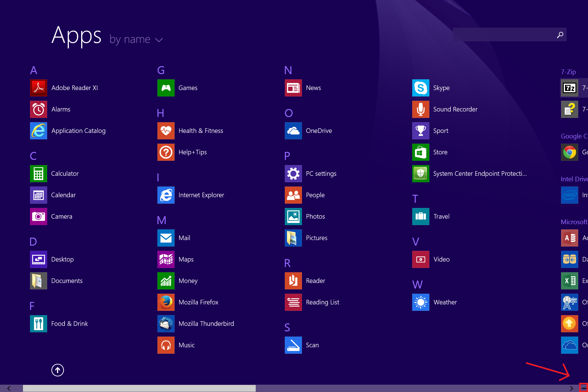The width and height of the screenshot is (588, 392).
Task: Open the 'by name' sort dropdown
Action: [136, 40]
